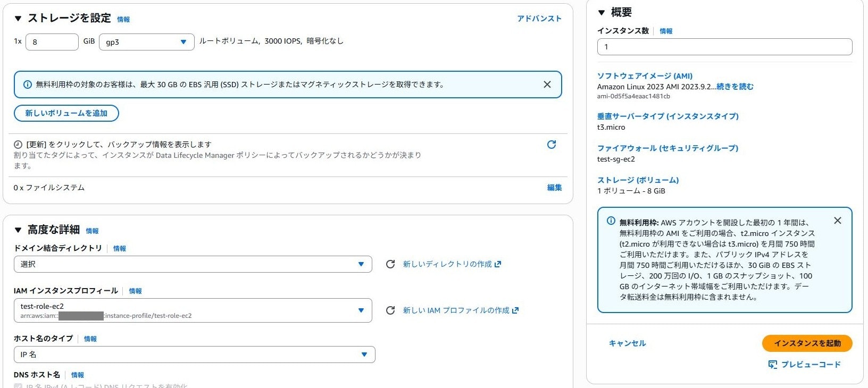This screenshot has width=868, height=388.
Task: Open 新しい IAM プロファイルの作成 link
Action: click(456, 310)
